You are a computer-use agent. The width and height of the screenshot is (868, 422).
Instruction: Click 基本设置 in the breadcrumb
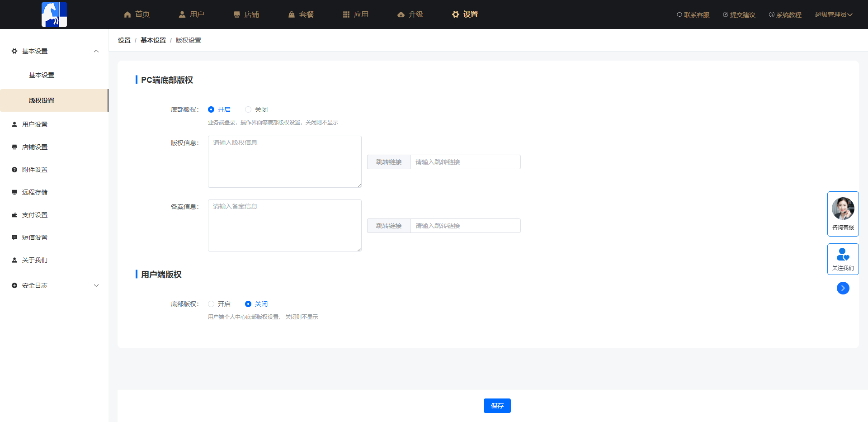[153, 40]
